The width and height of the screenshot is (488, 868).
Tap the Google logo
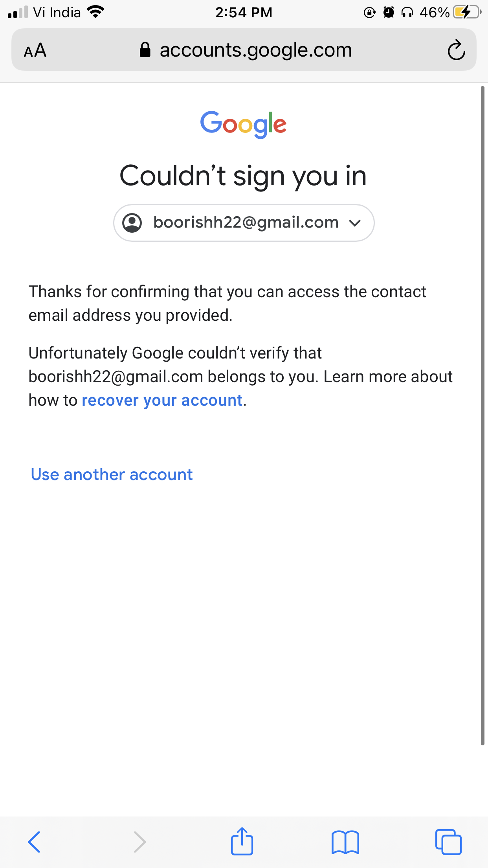pos(244,124)
